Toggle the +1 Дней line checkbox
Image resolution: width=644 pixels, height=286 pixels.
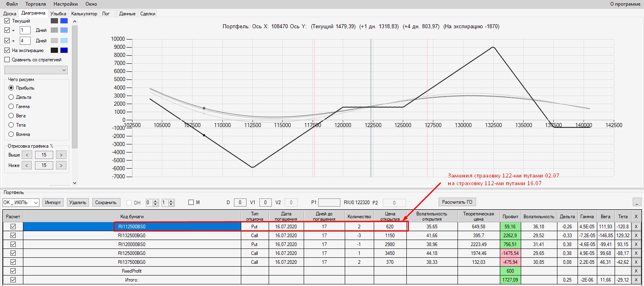tap(7, 30)
